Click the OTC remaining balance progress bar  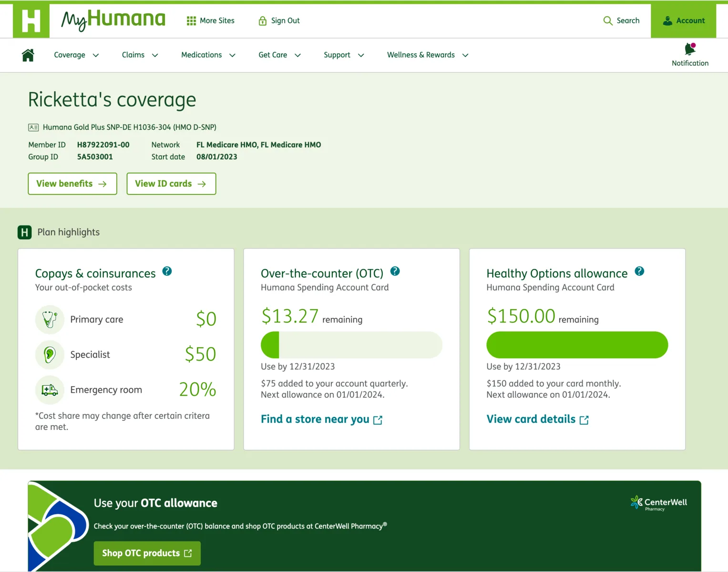(351, 345)
